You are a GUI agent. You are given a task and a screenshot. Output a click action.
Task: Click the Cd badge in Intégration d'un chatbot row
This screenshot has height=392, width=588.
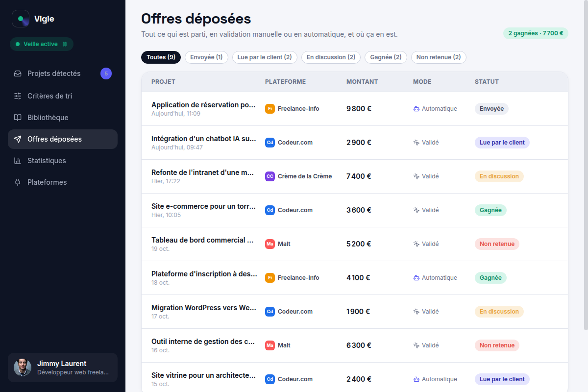[x=270, y=143]
